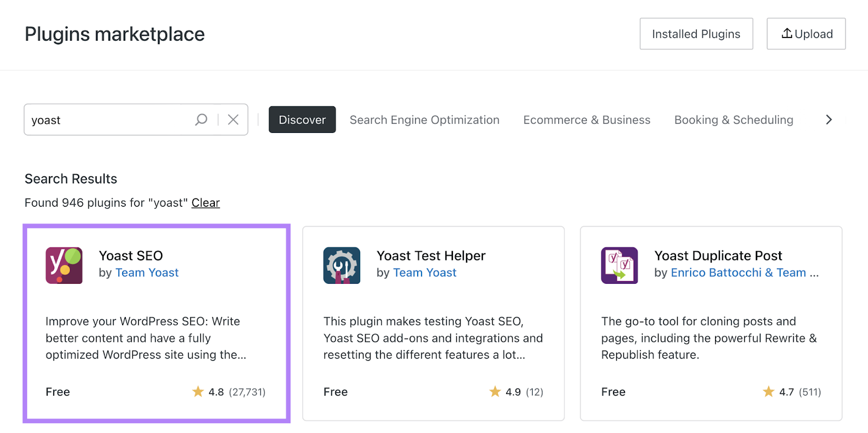868x433 pixels.
Task: Open Enrico Battocchi & Team author link
Action: pos(738,273)
